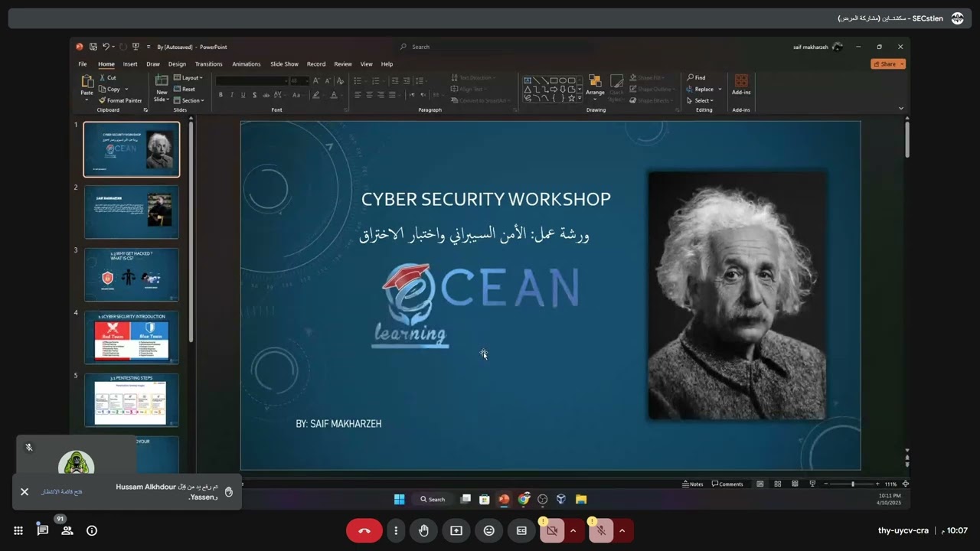Screen dimensions: 980x551
Task: Switch to the Design ribbon tab
Action: point(177,64)
